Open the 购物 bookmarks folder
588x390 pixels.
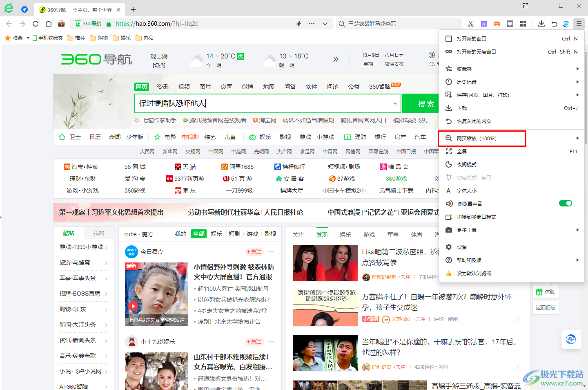coord(99,38)
